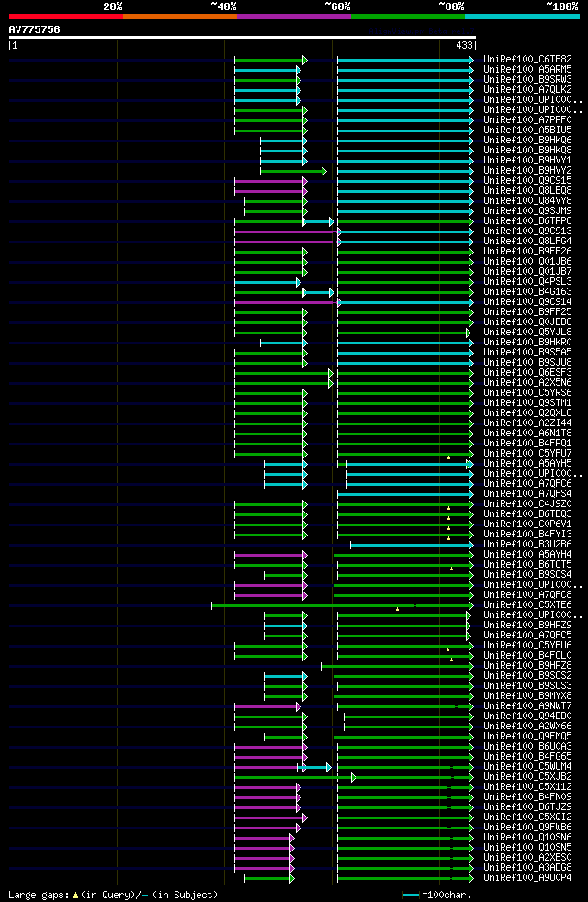
Task: Select the UniRef100_B4G163 label
Action: 527,292
